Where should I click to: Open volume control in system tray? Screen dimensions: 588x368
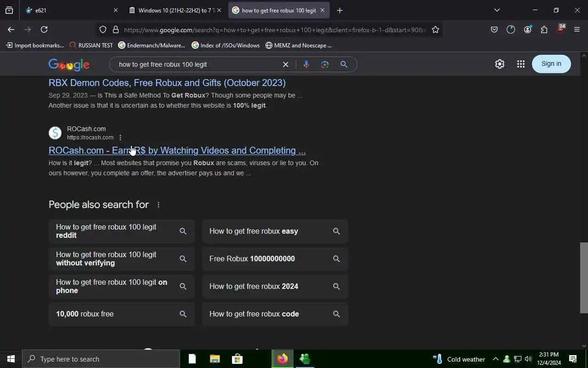coord(528,359)
